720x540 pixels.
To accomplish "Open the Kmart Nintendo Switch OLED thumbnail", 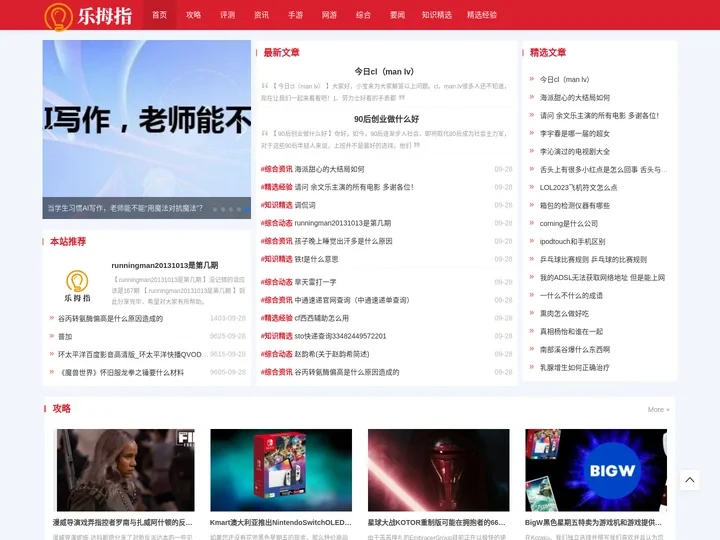I will coord(281,470).
